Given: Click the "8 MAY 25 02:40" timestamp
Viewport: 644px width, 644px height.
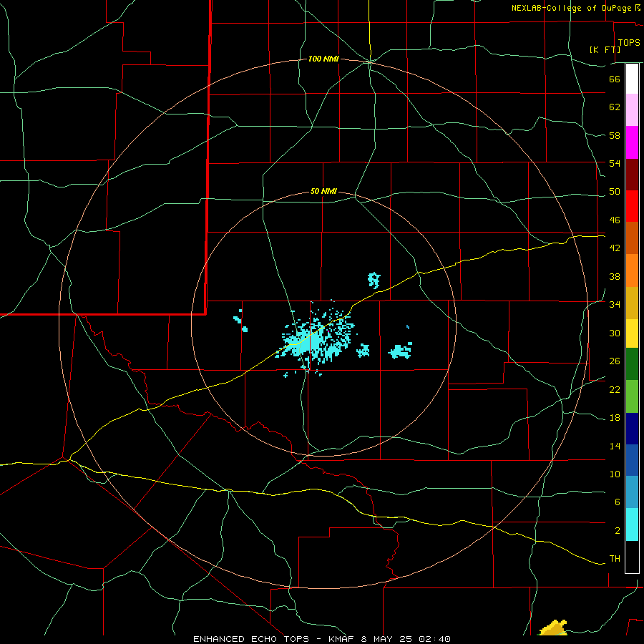Looking at the screenshot, I should coord(406,639).
